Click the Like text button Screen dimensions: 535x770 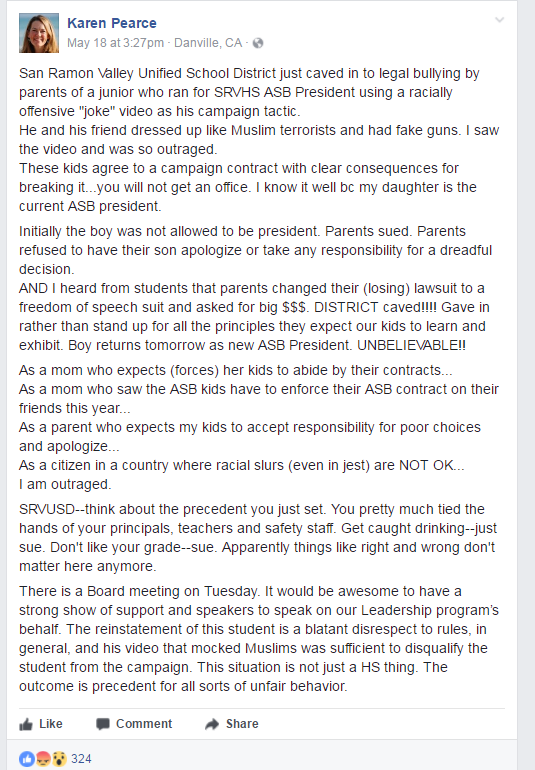[51, 724]
